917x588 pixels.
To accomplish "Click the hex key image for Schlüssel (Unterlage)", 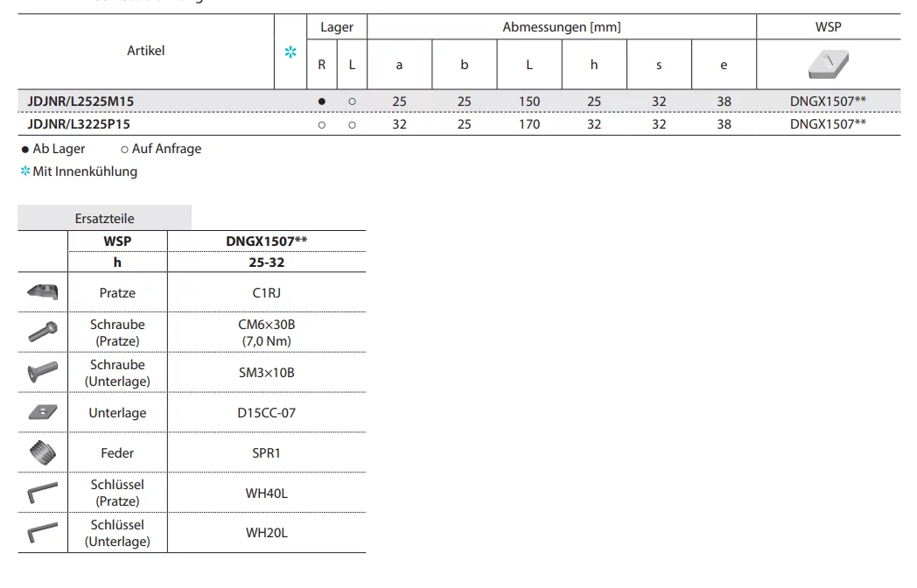I will tap(42, 533).
